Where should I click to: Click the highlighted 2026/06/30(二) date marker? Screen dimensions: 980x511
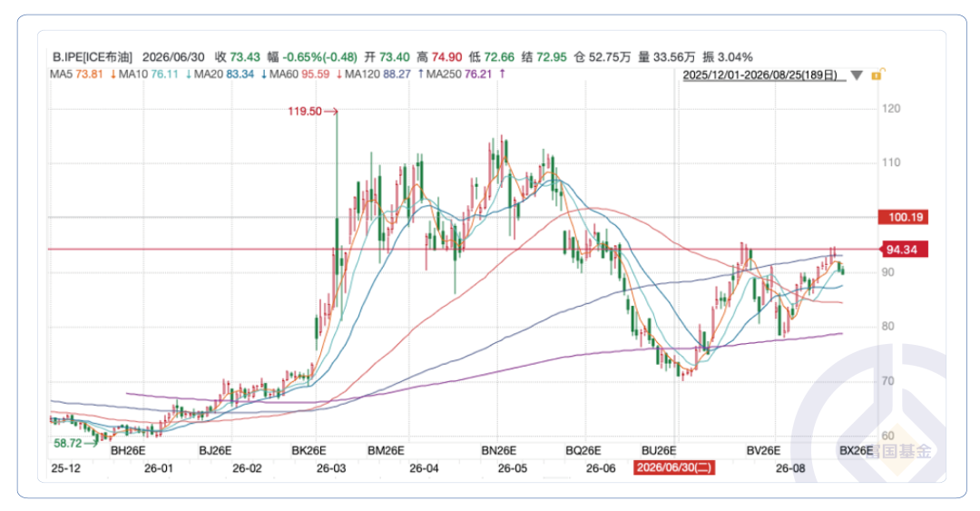click(x=673, y=467)
